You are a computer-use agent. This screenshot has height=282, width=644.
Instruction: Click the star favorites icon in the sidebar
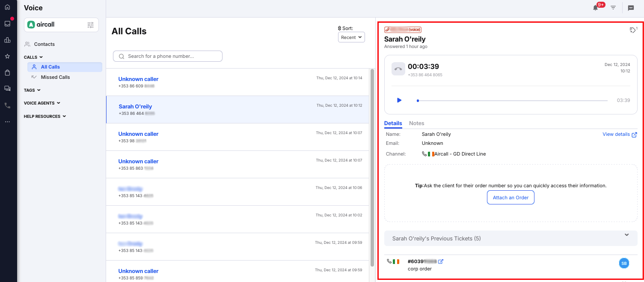tap(7, 56)
